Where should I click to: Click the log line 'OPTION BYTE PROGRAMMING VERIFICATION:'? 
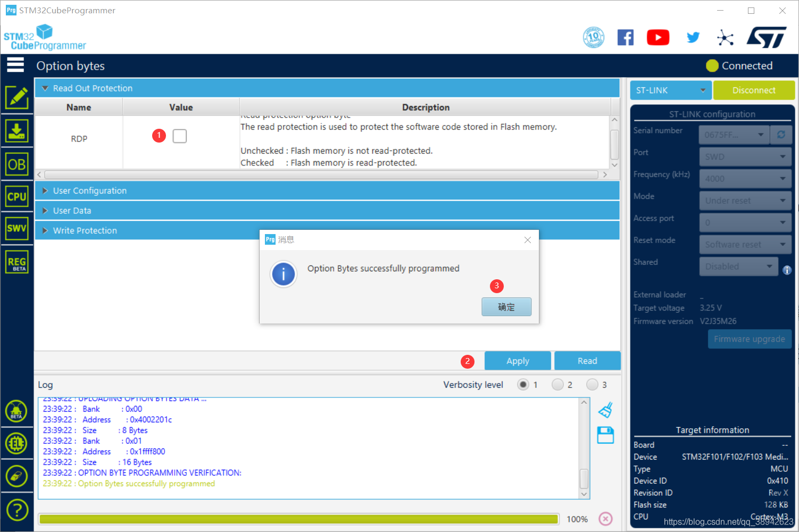tap(142, 473)
